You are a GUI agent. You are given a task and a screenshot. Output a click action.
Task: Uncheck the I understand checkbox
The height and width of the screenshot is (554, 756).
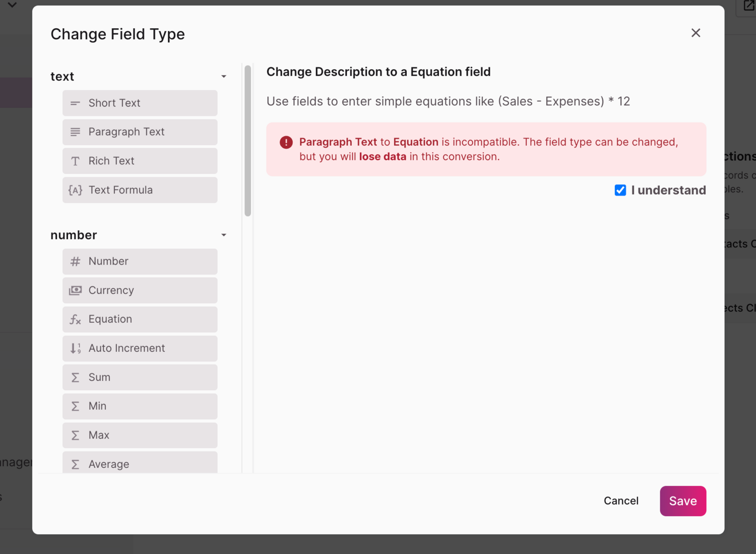coord(620,190)
